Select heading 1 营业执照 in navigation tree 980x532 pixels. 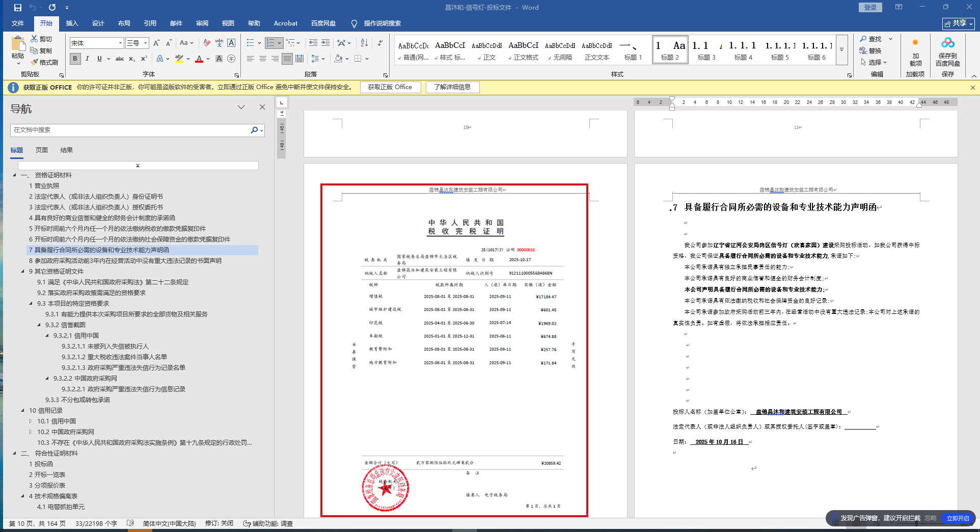coord(44,186)
